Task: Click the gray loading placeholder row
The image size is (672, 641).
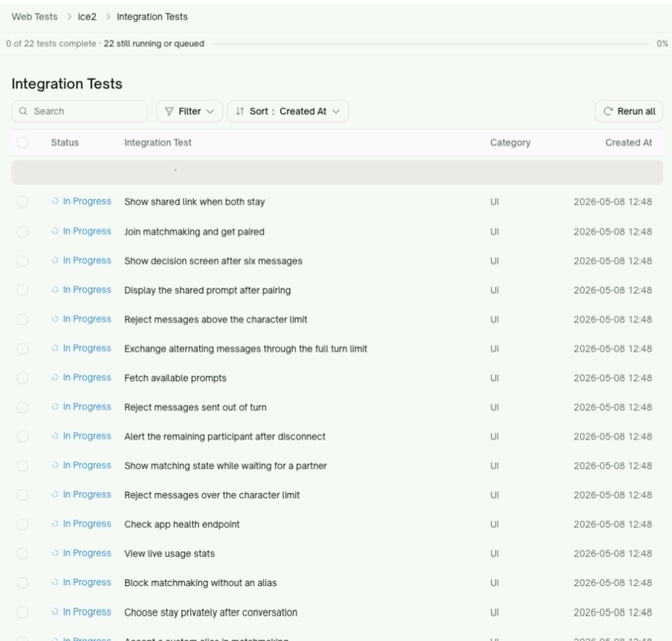Action: (x=337, y=173)
